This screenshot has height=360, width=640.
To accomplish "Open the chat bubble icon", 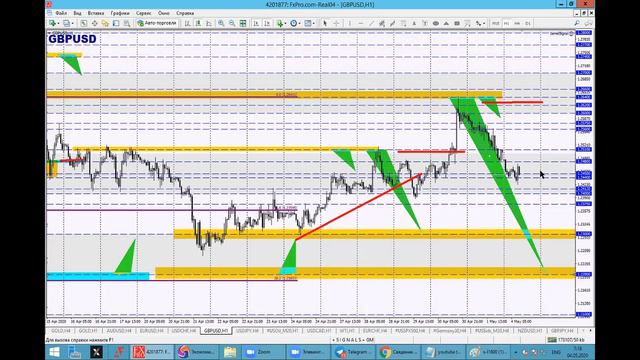I will 588,23.
